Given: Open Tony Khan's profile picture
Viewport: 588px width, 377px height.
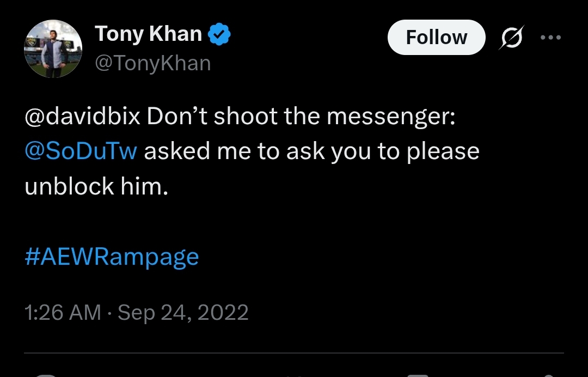Looking at the screenshot, I should [53, 48].
